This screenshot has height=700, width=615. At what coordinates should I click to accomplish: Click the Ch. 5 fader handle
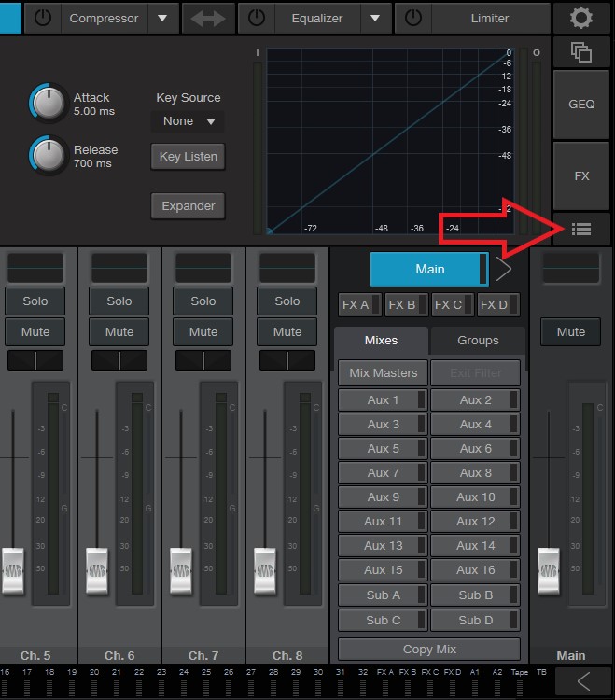(x=13, y=570)
